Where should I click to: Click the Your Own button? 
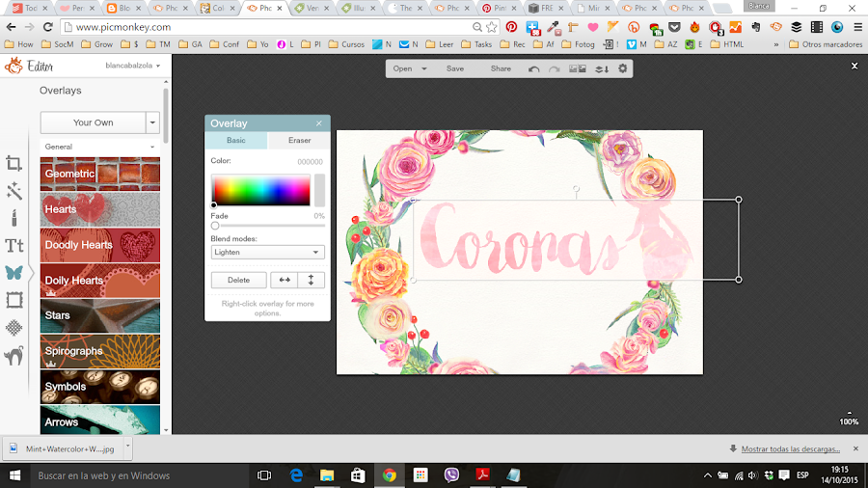pyautogui.click(x=93, y=122)
